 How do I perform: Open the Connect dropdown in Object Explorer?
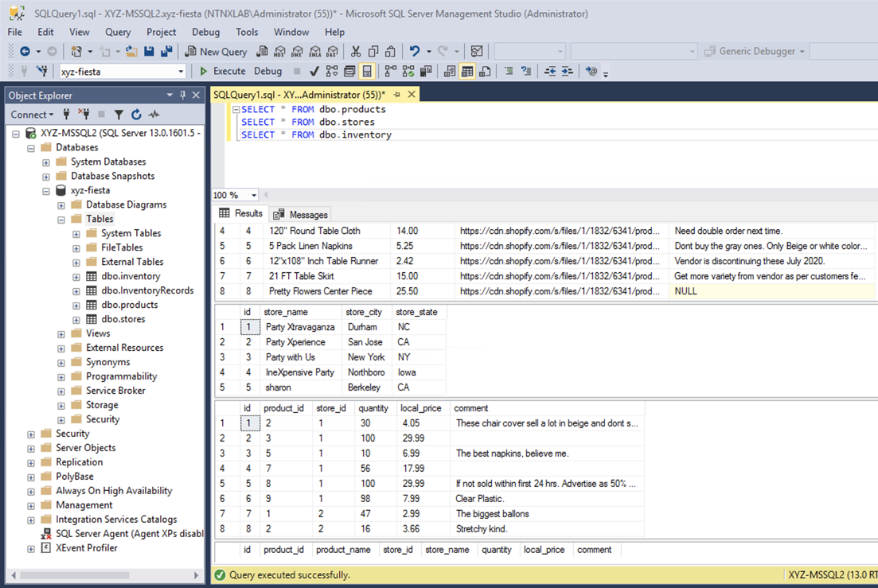[x=32, y=115]
